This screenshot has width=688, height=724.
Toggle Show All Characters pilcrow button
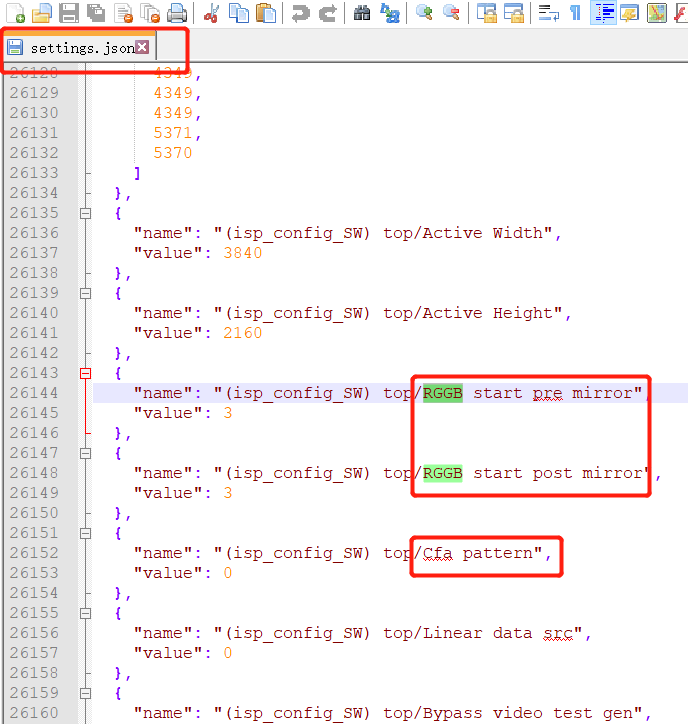(x=575, y=13)
